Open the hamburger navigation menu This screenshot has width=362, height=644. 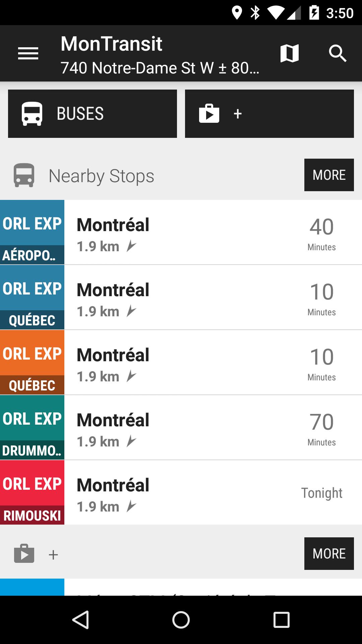coord(28,53)
